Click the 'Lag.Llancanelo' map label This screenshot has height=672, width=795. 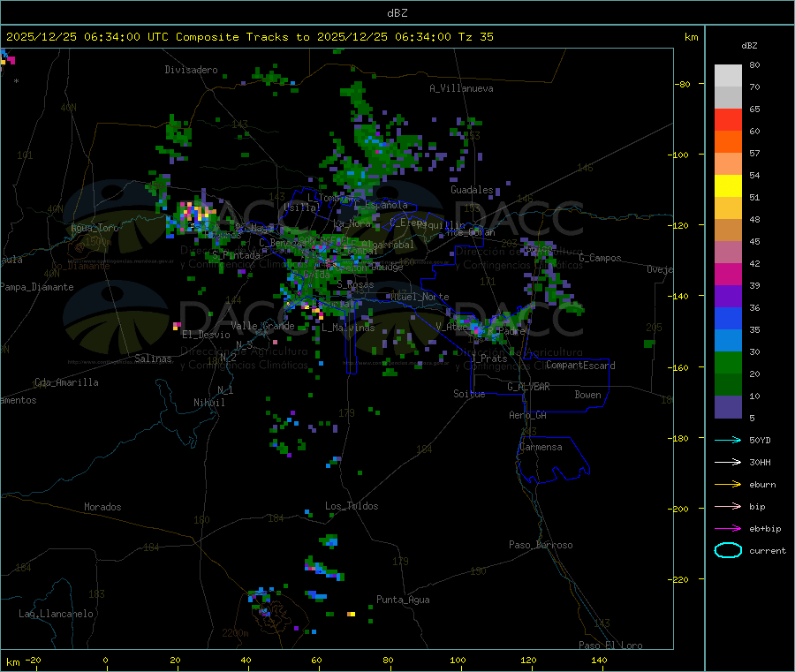point(57,614)
